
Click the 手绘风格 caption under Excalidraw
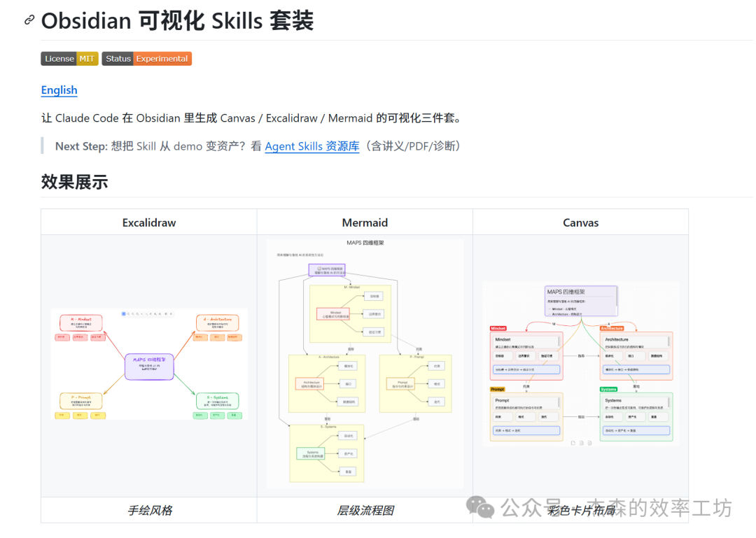pyautogui.click(x=149, y=510)
